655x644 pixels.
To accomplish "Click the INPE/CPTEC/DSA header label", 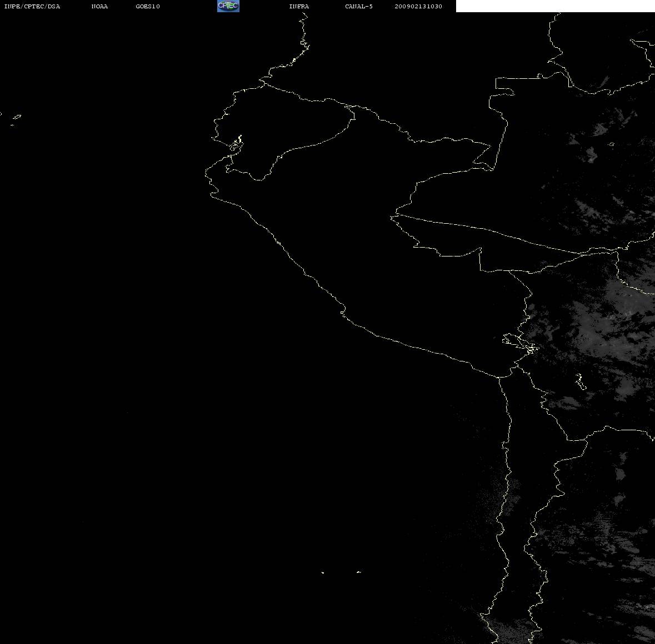I will coord(32,6).
